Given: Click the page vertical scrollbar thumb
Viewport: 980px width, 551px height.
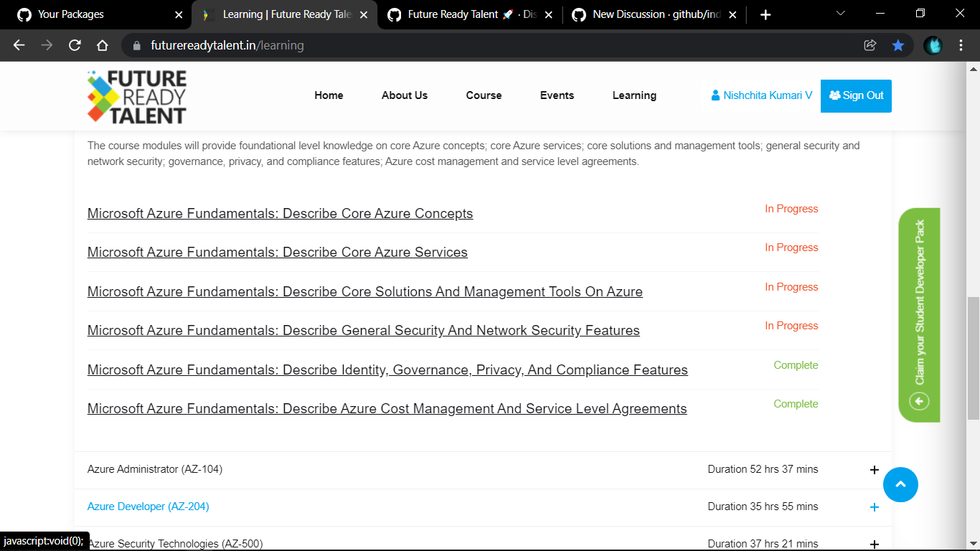Looking at the screenshot, I should tap(974, 358).
